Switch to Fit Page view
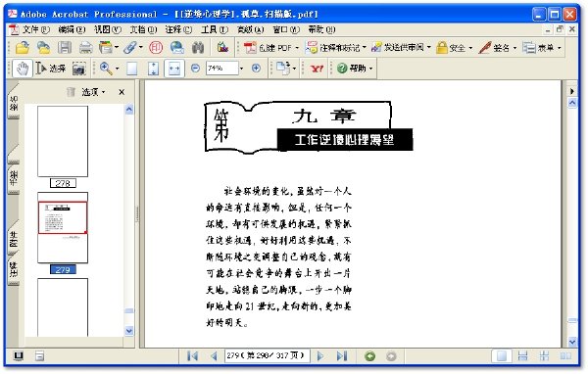The height and width of the screenshot is (374, 588). point(153,69)
